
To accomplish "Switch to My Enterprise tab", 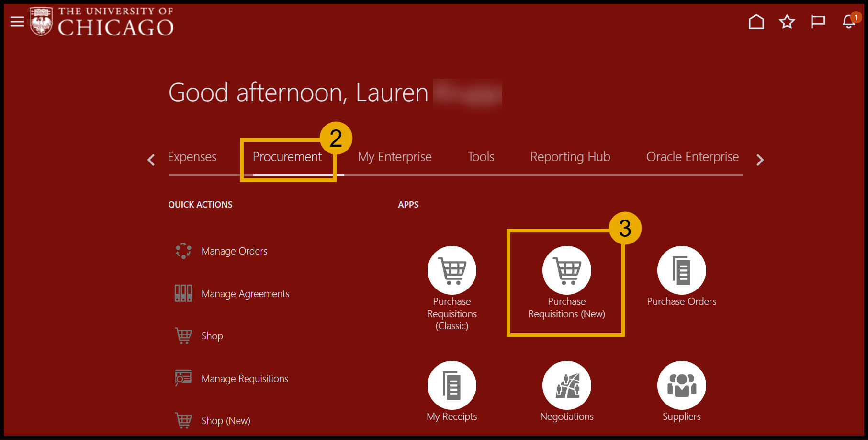I will [395, 157].
